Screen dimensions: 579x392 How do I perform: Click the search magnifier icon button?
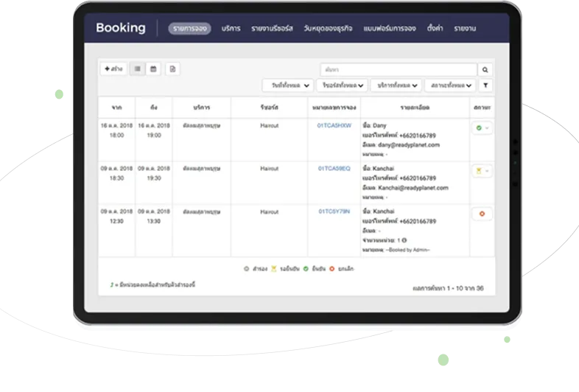[x=485, y=69]
